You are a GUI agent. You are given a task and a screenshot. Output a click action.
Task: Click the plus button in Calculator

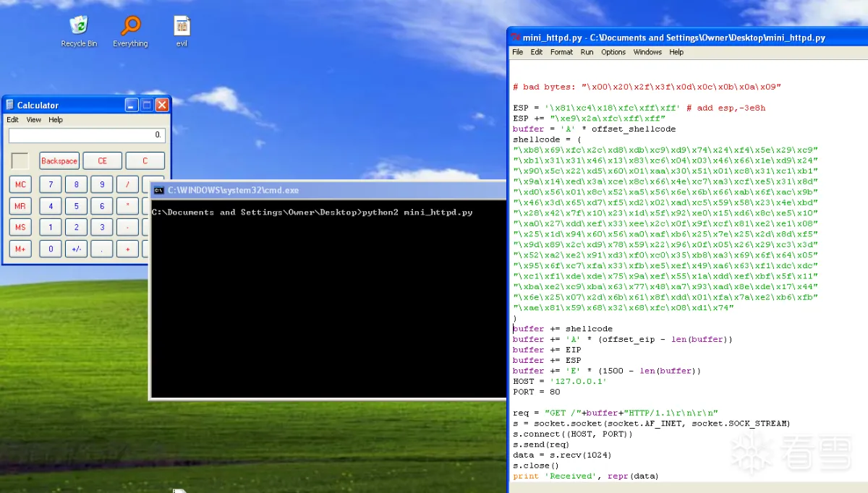(127, 249)
